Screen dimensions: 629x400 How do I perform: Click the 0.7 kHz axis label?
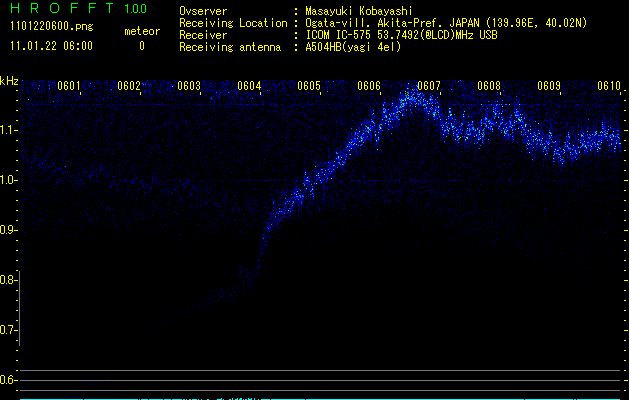[x=7, y=330]
